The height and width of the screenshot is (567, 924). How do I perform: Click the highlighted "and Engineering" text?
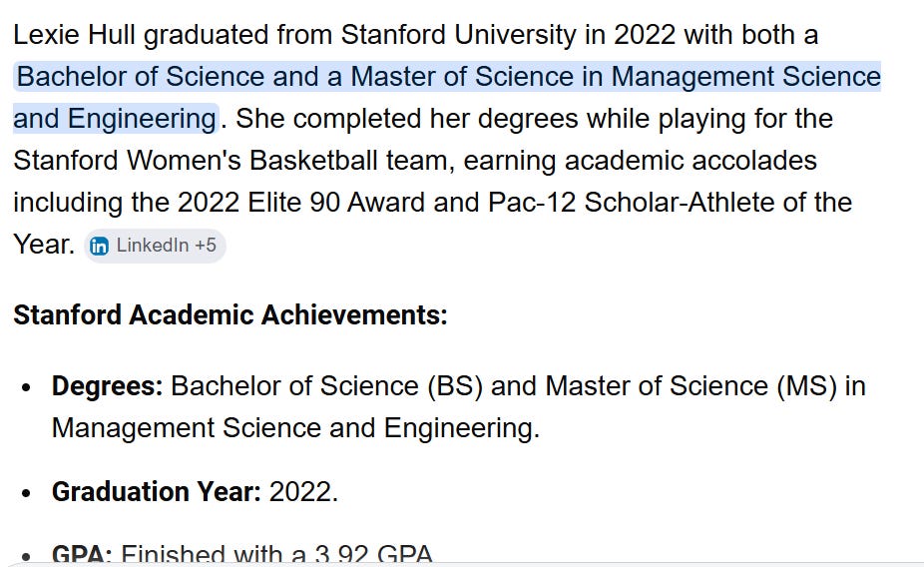click(x=115, y=119)
